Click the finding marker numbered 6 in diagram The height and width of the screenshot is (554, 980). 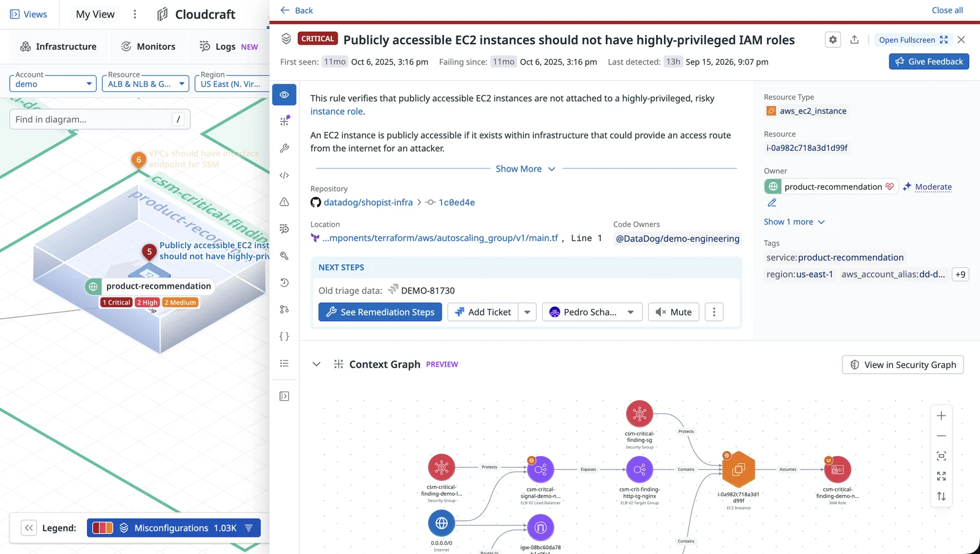[139, 160]
